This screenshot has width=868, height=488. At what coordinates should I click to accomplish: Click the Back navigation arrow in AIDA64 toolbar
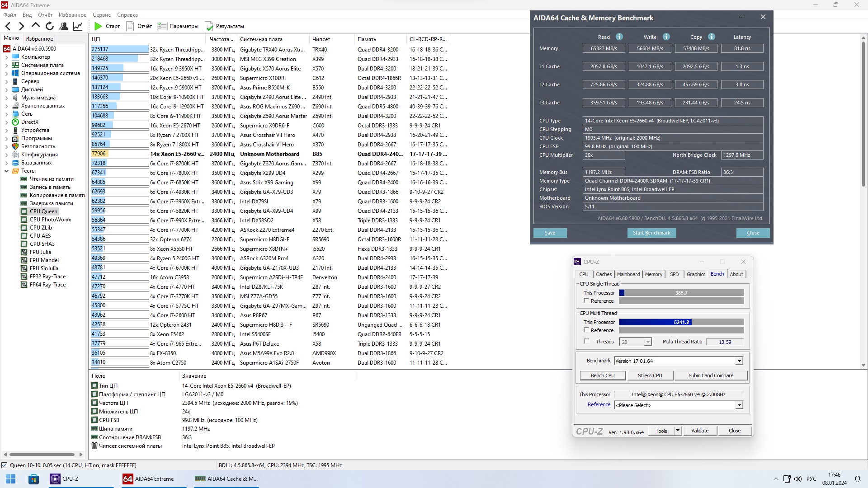[x=8, y=26]
